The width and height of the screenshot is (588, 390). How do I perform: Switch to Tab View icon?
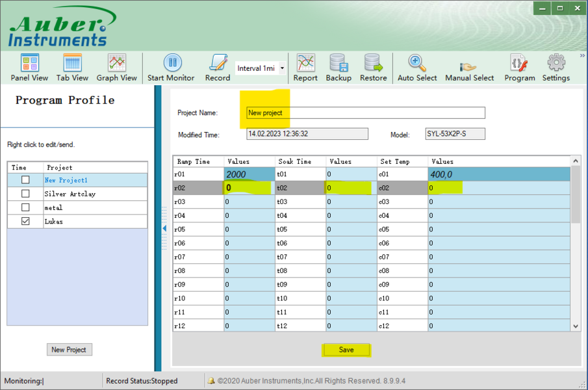coord(72,68)
